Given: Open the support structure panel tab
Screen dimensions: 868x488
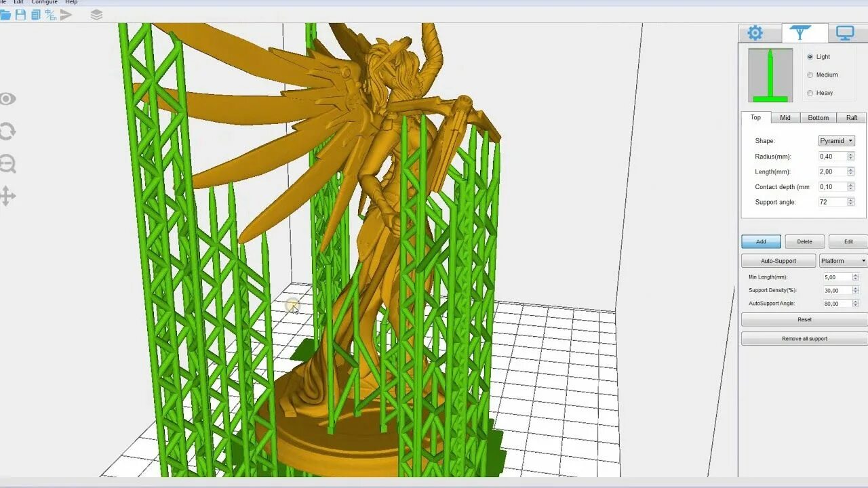Looking at the screenshot, I should point(804,33).
